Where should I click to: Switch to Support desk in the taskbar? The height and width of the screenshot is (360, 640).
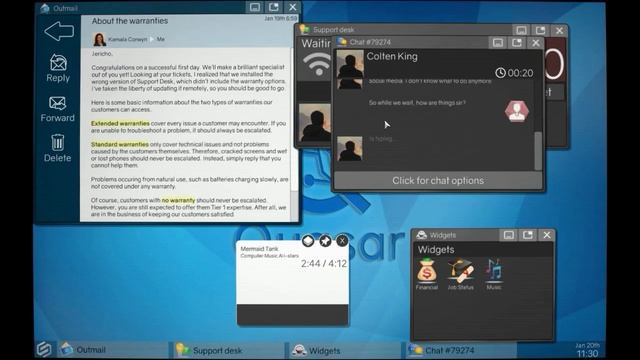click(229, 350)
